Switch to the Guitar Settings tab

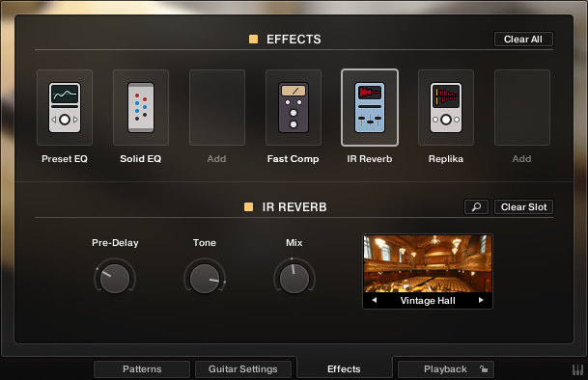243,369
